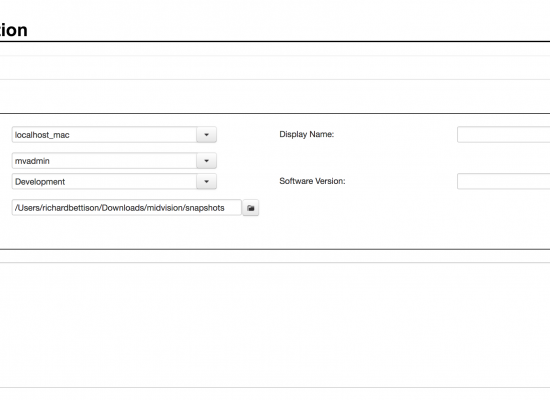Click the Software Version label
The height and width of the screenshot is (400, 550).
[312, 181]
